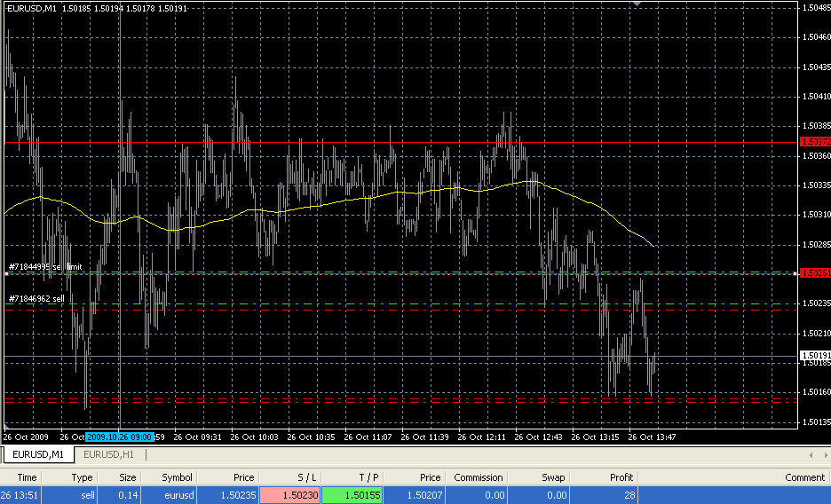The image size is (831, 504).
Task: Switch to the EURUSD,M1 chart tab
Action: 37,455
